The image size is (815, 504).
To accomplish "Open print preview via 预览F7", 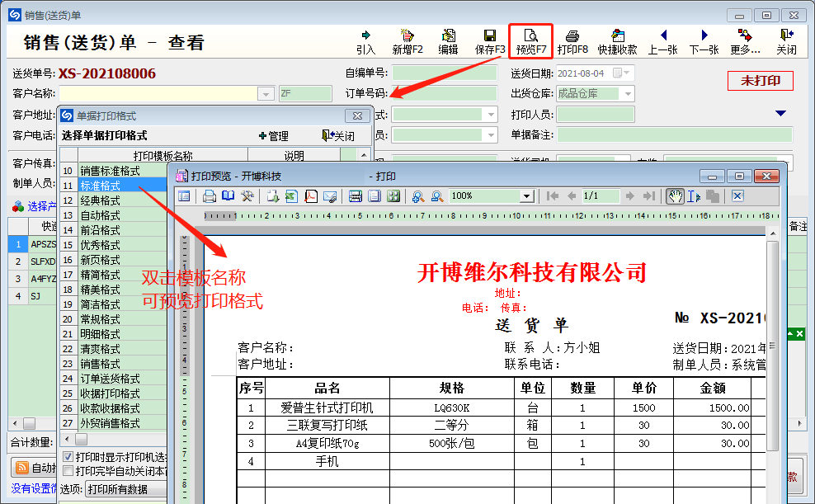I will coord(530,41).
